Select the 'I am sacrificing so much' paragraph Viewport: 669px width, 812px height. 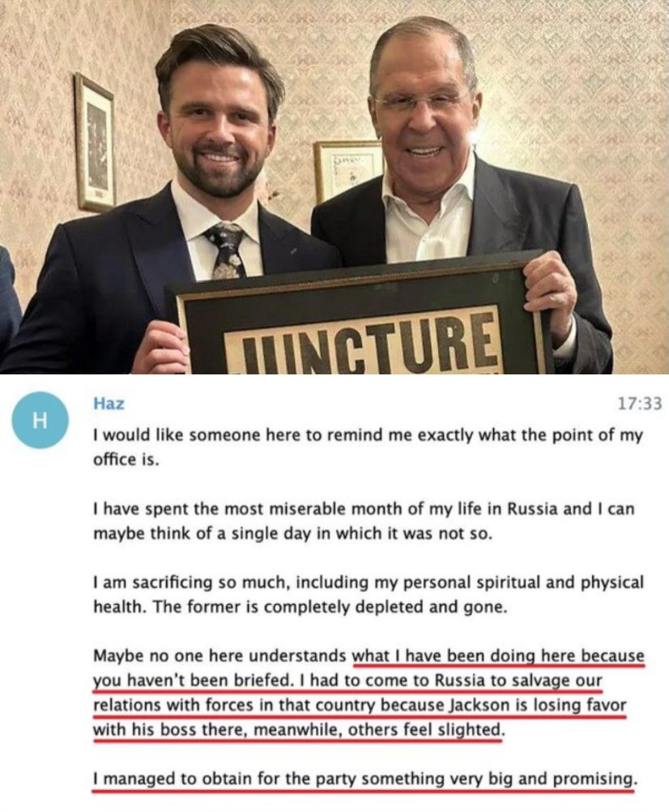coord(369,595)
